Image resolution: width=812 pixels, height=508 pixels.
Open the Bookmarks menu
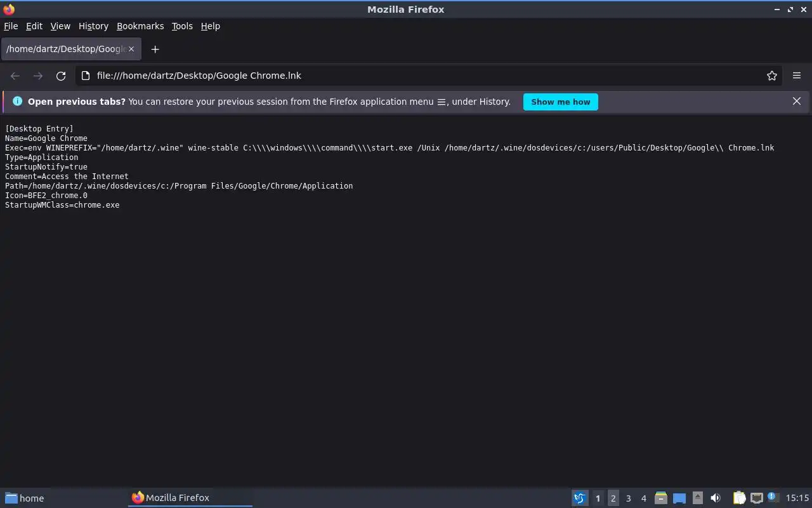pyautogui.click(x=140, y=26)
